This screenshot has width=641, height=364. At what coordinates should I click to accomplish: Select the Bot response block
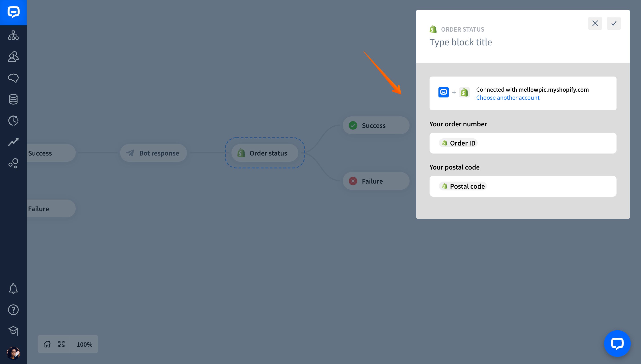coord(154,153)
